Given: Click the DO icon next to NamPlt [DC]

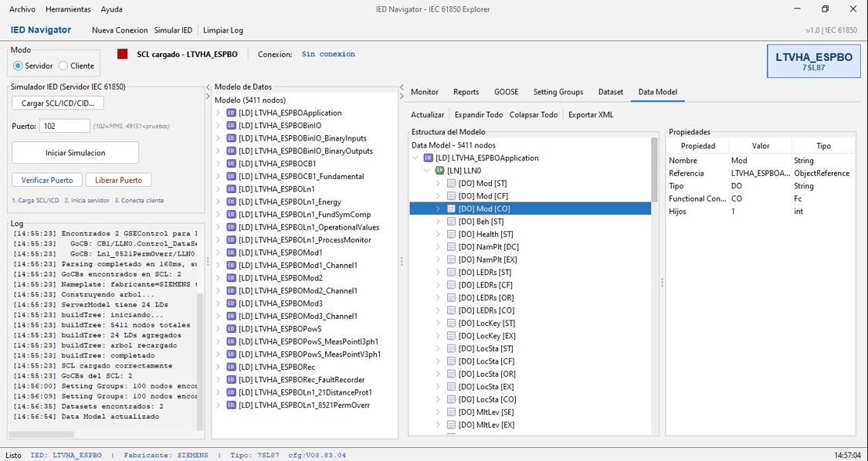Looking at the screenshot, I should [x=451, y=247].
